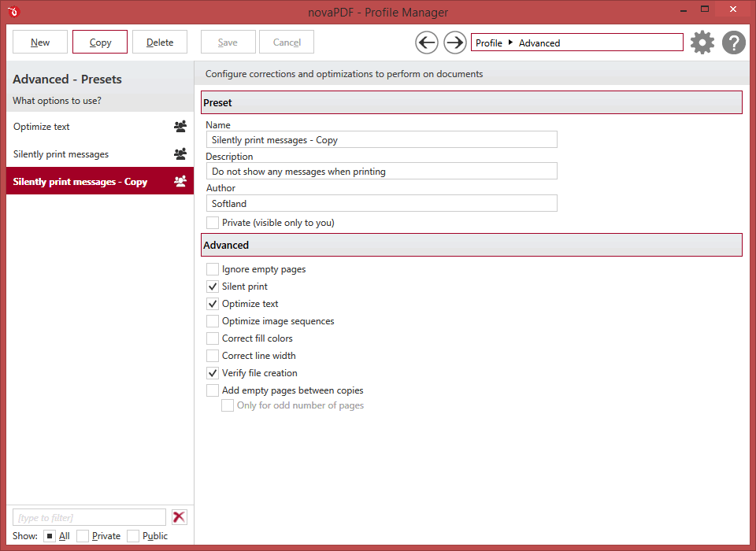Show only Public presets checkbox
The width and height of the screenshot is (756, 551).
tap(134, 536)
